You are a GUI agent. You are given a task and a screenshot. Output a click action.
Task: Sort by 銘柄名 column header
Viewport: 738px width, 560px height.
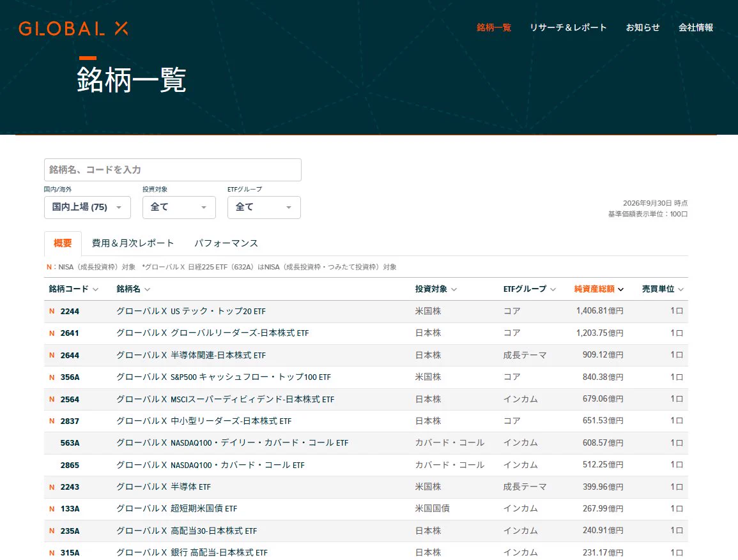coord(133,289)
